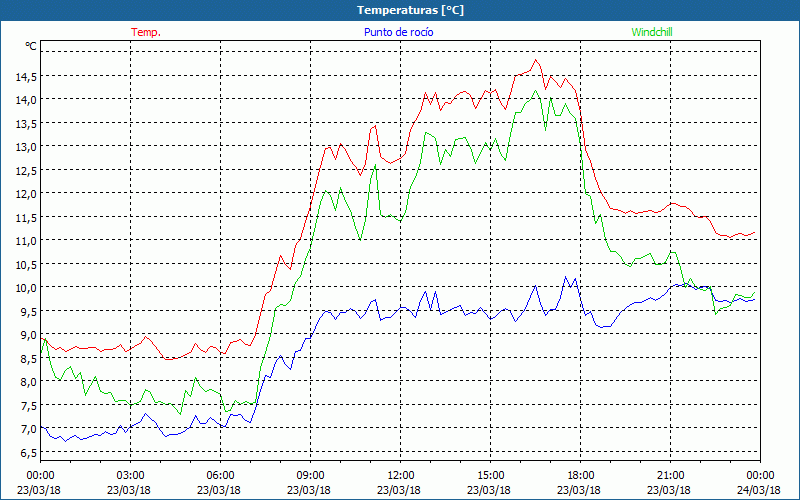800x500 pixels.
Task: Click the 14,0 y-axis value
Action: [x=27, y=100]
